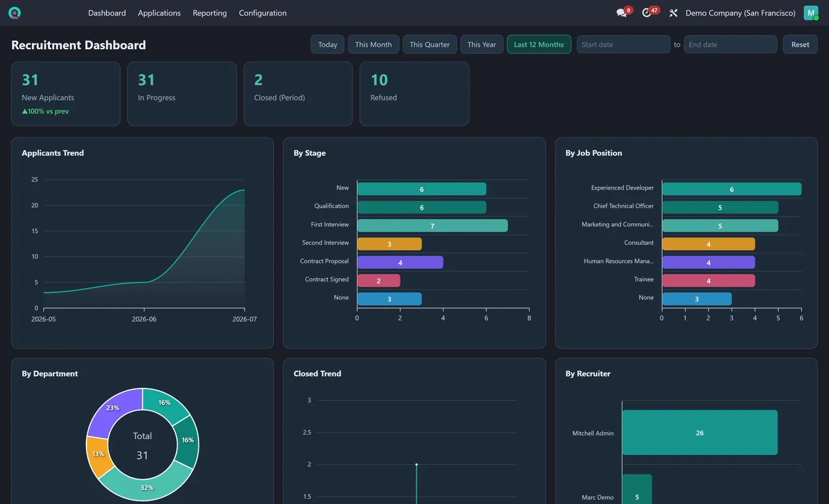Open the Configuration menu
Screen dimensions: 829x504
click(x=263, y=12)
